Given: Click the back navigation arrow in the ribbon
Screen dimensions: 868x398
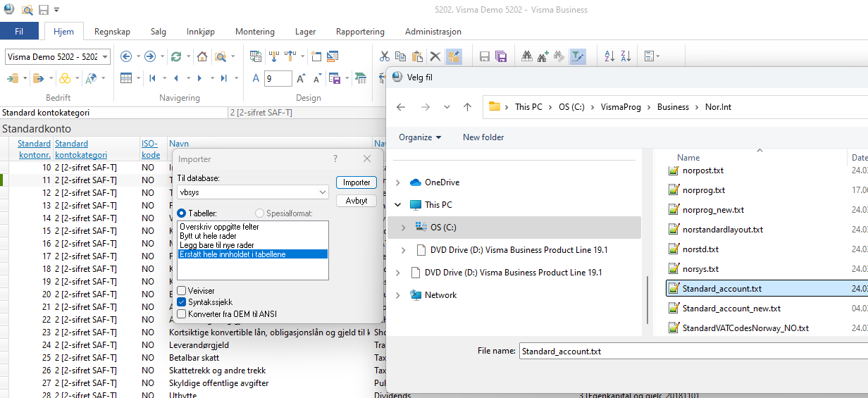Looking at the screenshot, I should tap(126, 56).
